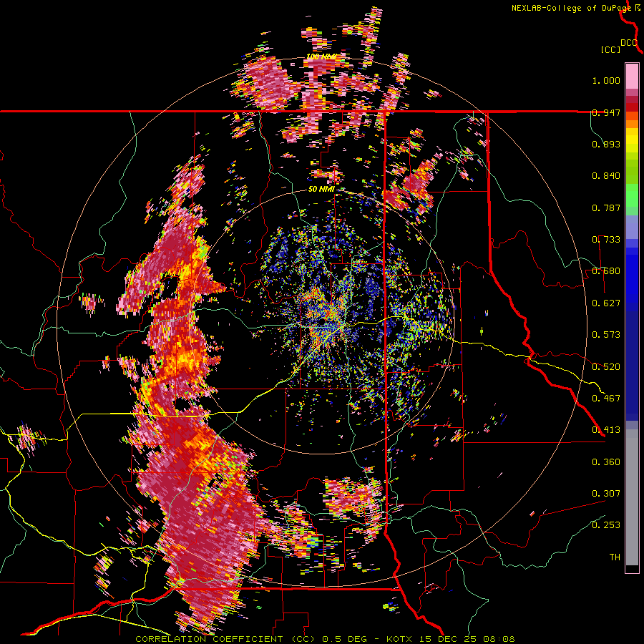Click the Correlation Coefficient caption at bottom

[325, 639]
